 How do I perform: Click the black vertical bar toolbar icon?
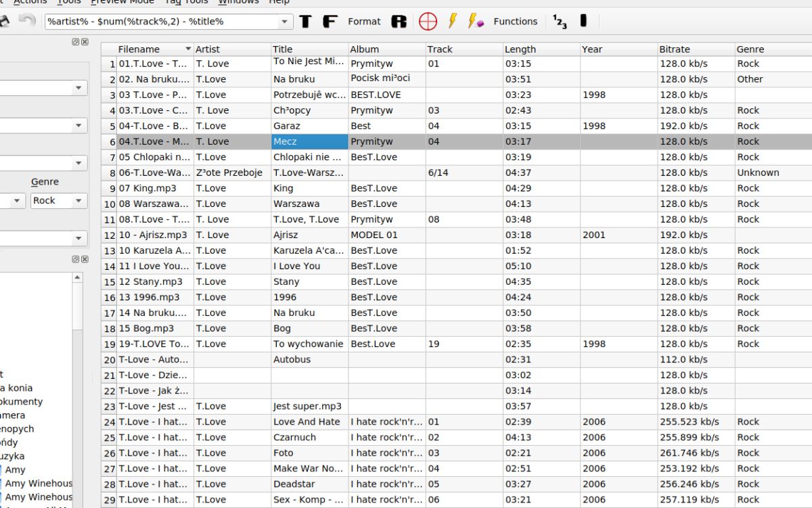click(x=583, y=21)
